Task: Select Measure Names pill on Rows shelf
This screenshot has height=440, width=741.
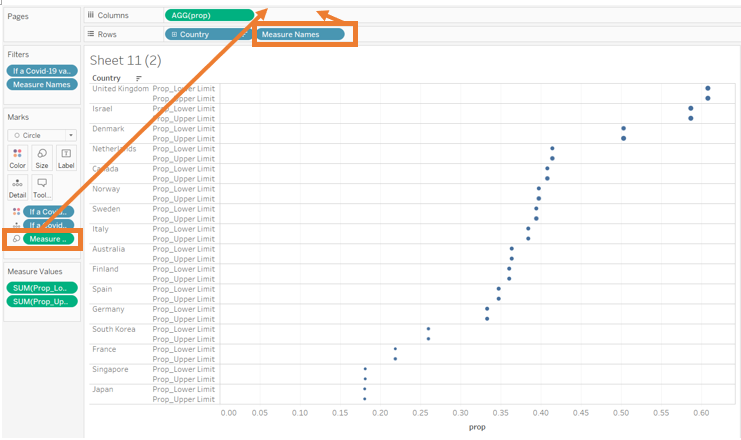Action: point(301,35)
